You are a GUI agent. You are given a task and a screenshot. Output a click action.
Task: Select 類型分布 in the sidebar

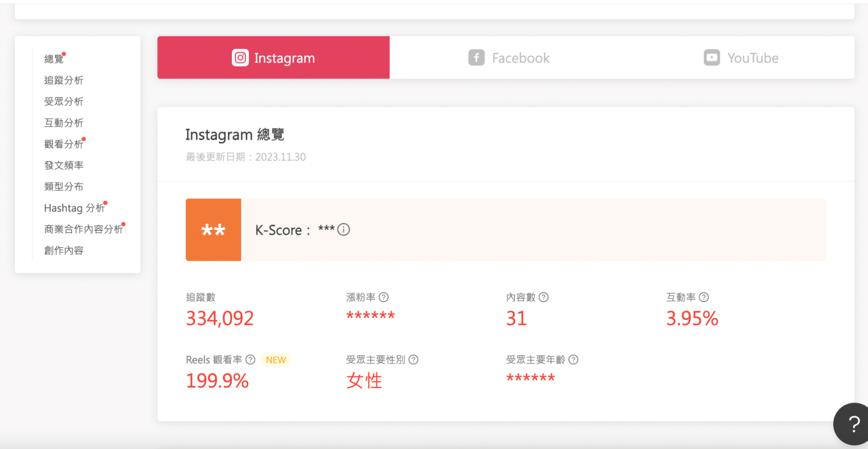[64, 187]
